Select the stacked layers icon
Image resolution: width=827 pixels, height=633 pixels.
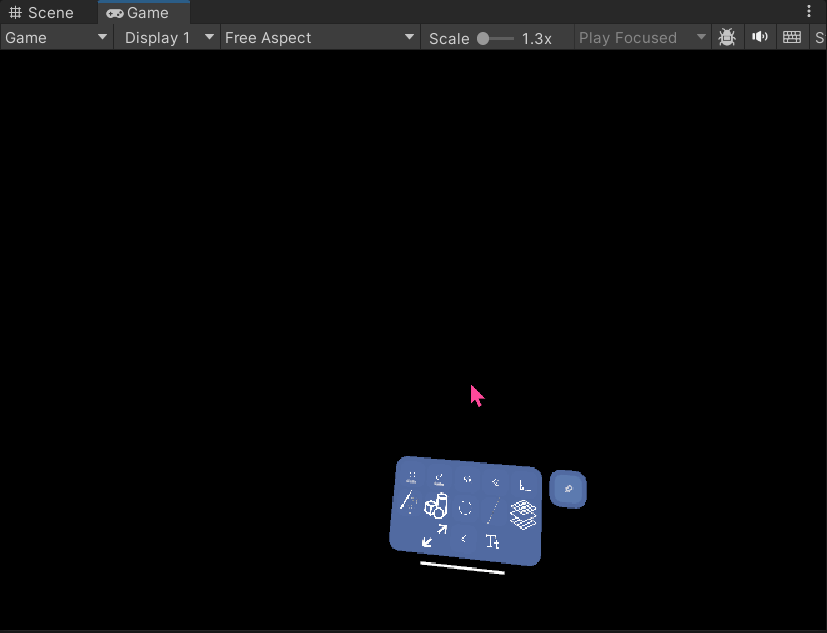(x=523, y=514)
